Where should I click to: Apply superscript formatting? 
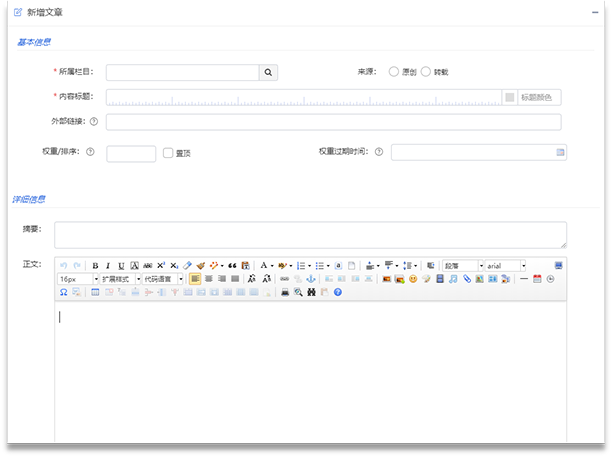click(x=161, y=266)
